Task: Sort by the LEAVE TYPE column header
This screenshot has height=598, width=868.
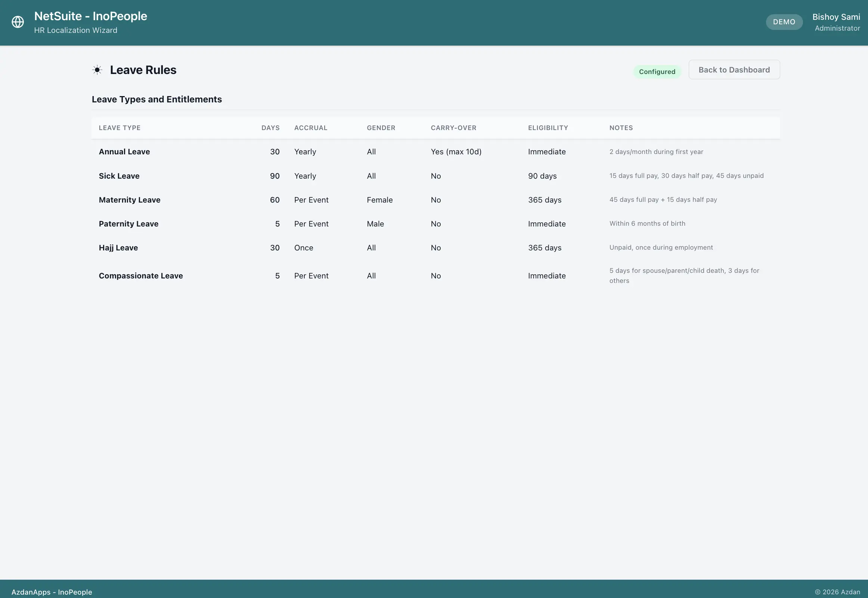Action: coord(120,128)
